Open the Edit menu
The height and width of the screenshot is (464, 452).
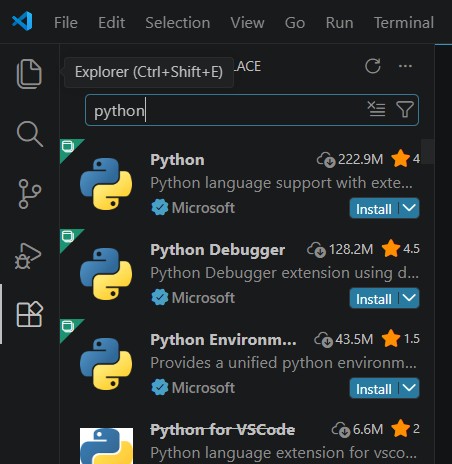point(111,23)
